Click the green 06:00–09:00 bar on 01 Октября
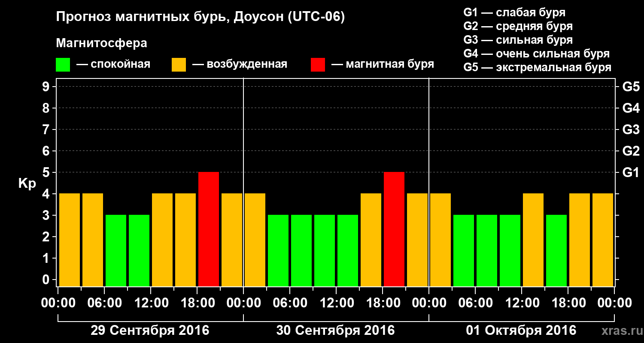Screen dimensions: 644x343 point(487,251)
